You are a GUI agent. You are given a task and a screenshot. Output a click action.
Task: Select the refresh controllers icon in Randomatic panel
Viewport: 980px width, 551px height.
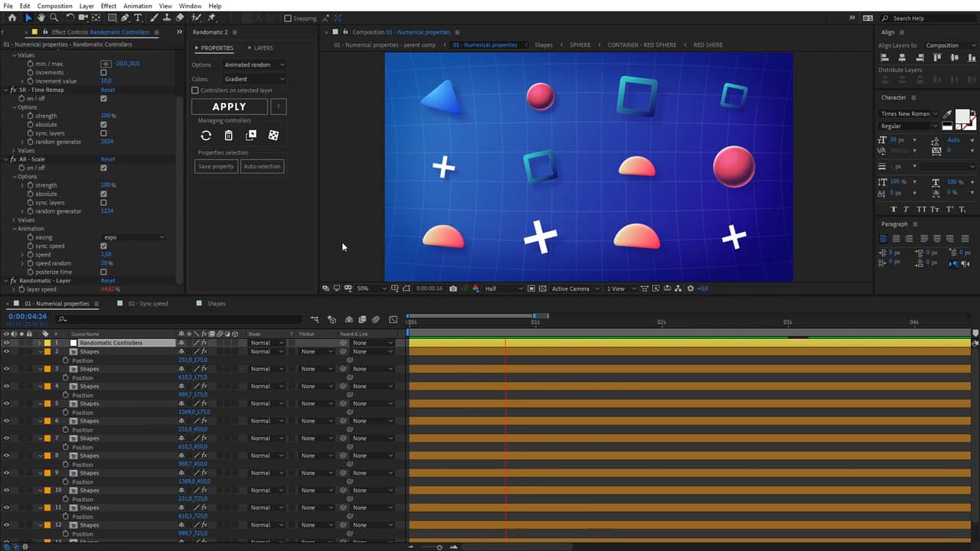pyautogui.click(x=206, y=135)
